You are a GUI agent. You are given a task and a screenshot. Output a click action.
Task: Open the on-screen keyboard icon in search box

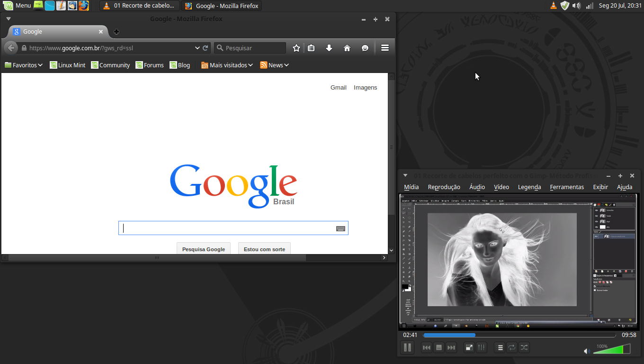(340, 228)
